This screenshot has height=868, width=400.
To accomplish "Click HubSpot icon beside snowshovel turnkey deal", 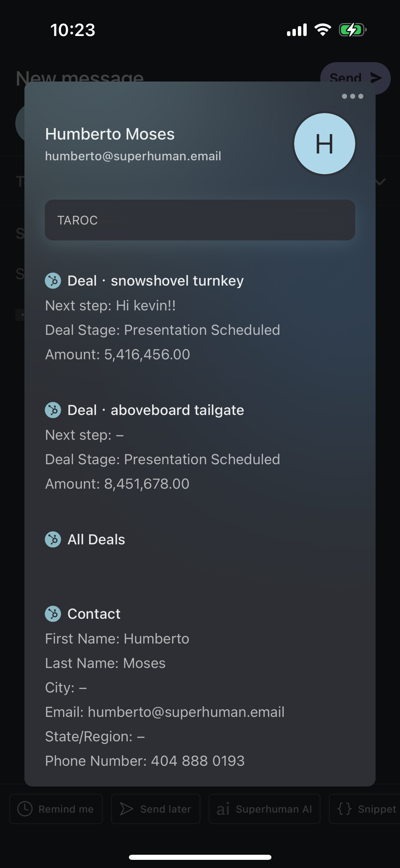I will coord(53,281).
